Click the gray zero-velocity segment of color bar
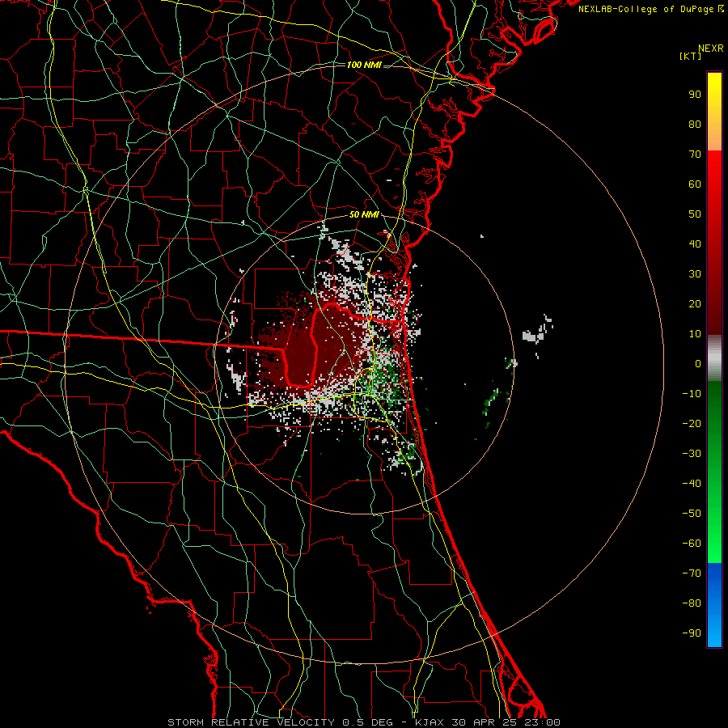728x728 pixels. pos(714,358)
